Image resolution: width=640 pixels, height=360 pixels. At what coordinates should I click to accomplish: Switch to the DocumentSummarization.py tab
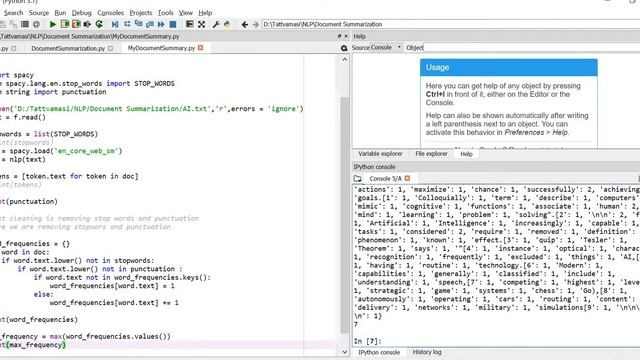click(68, 48)
